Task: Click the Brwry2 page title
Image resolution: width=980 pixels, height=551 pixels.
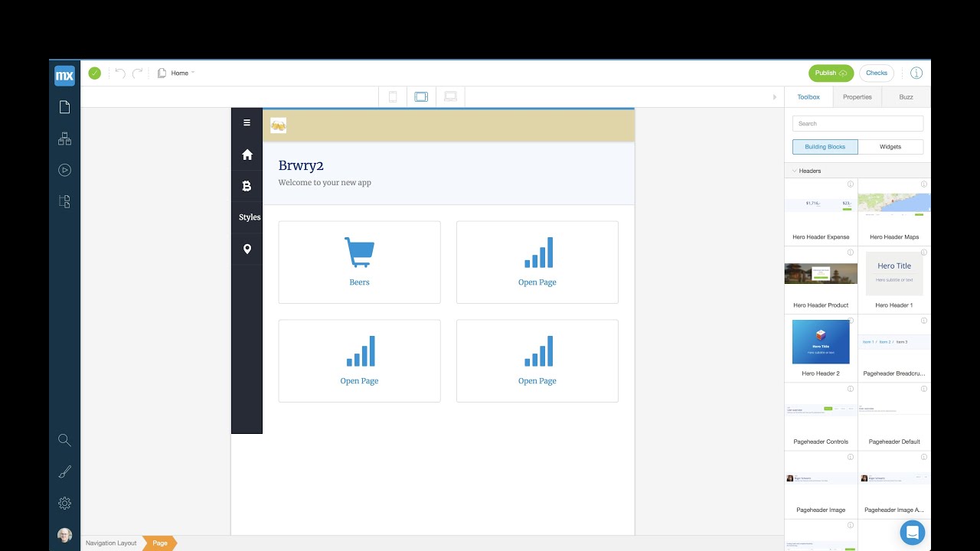Action: point(301,165)
